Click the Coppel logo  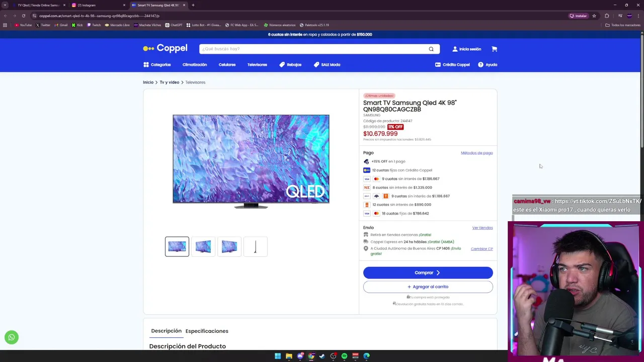tap(165, 48)
